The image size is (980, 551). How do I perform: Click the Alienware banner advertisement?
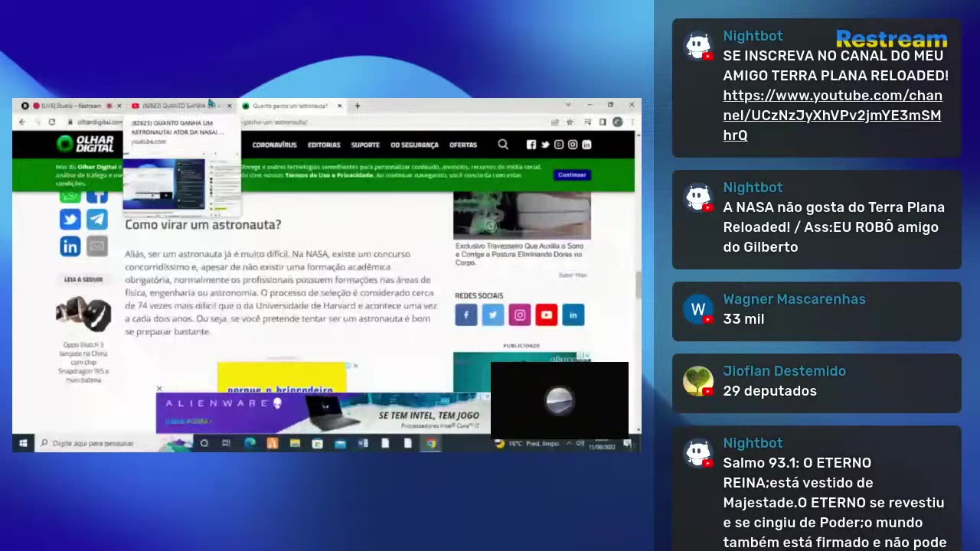click(x=322, y=413)
